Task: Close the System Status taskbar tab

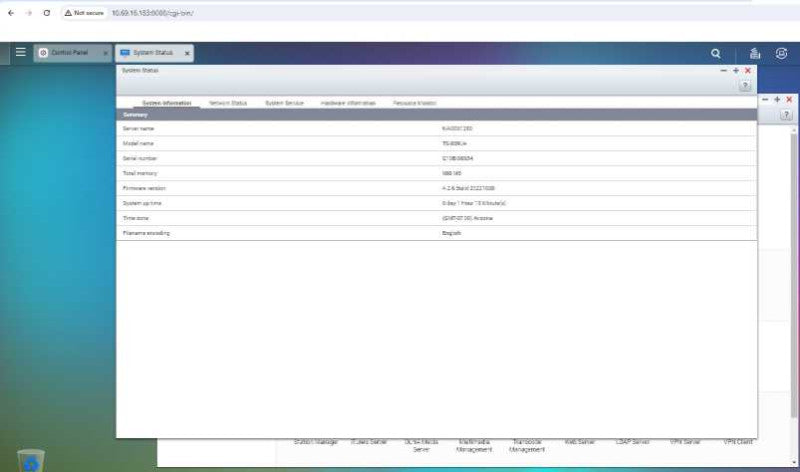Action: pos(187,53)
